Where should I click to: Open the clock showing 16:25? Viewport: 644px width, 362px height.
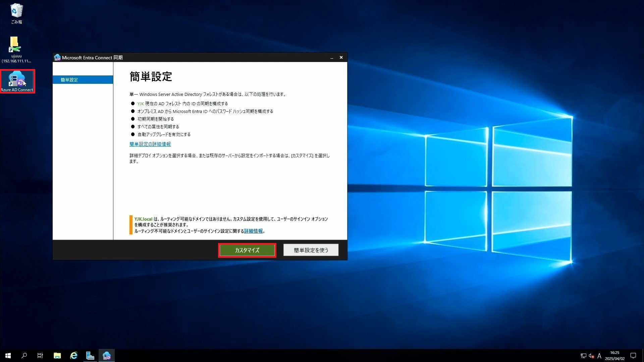[615, 356]
